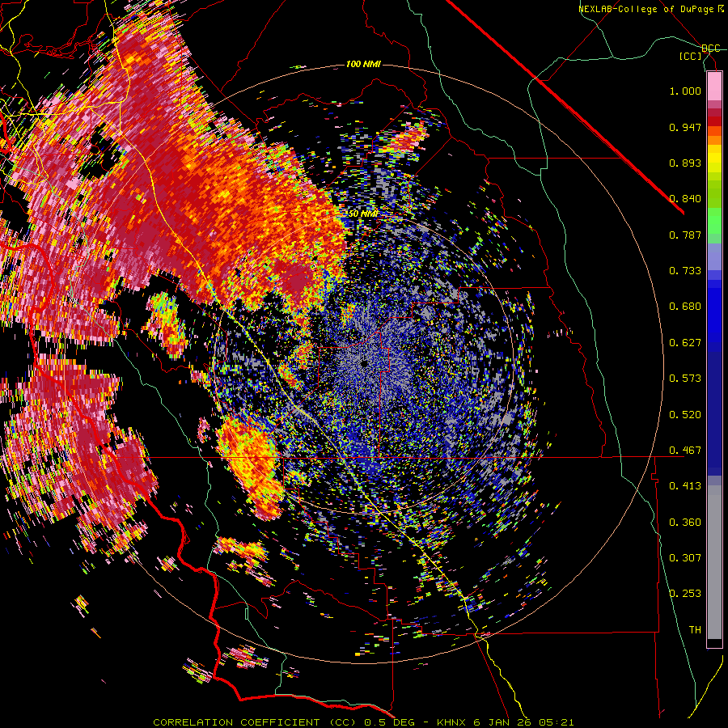Click the NEXLAB-College of DuPage title text
728x728 pixels.
pos(651,9)
